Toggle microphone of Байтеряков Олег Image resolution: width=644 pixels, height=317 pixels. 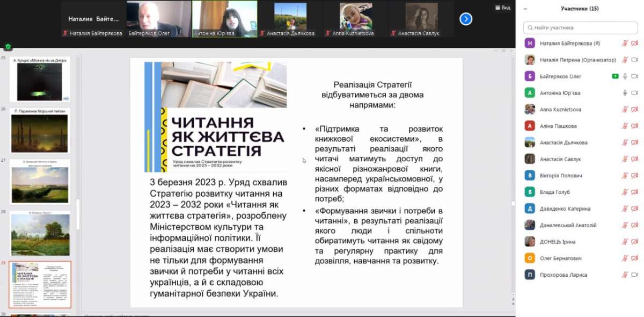coord(625,76)
